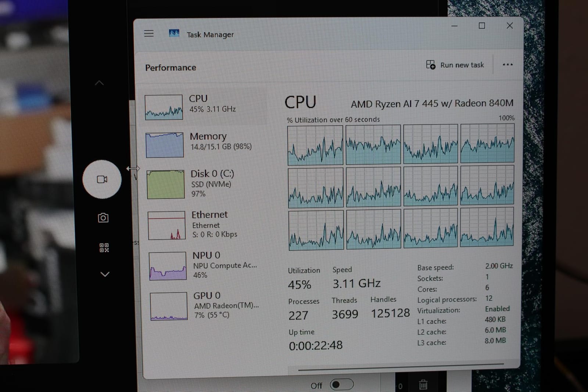The height and width of the screenshot is (392, 588).
Task: Click the down chevron in the Camera mode list
Action: point(105,274)
